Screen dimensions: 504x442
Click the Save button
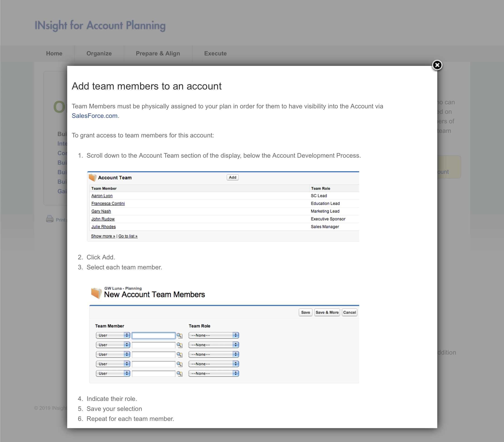pos(305,312)
